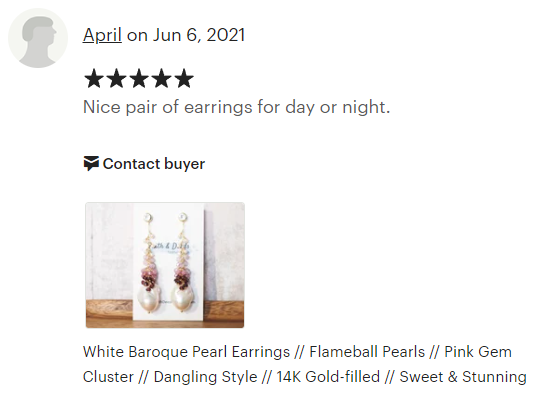
Task: Click the 14K Gold-filled text in title
Action: pyautogui.click(x=328, y=377)
